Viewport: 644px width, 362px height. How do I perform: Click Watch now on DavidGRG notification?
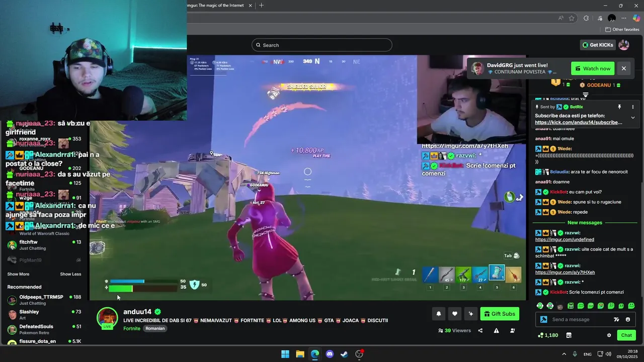tap(593, 68)
